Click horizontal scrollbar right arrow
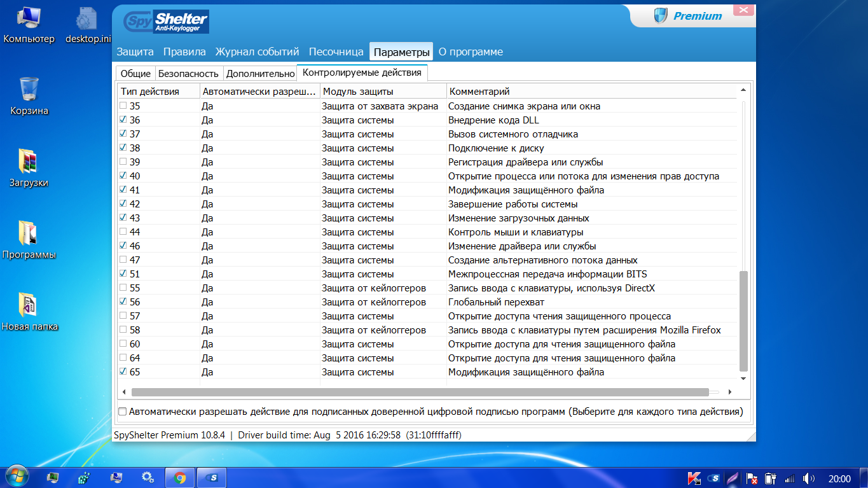 click(x=729, y=393)
